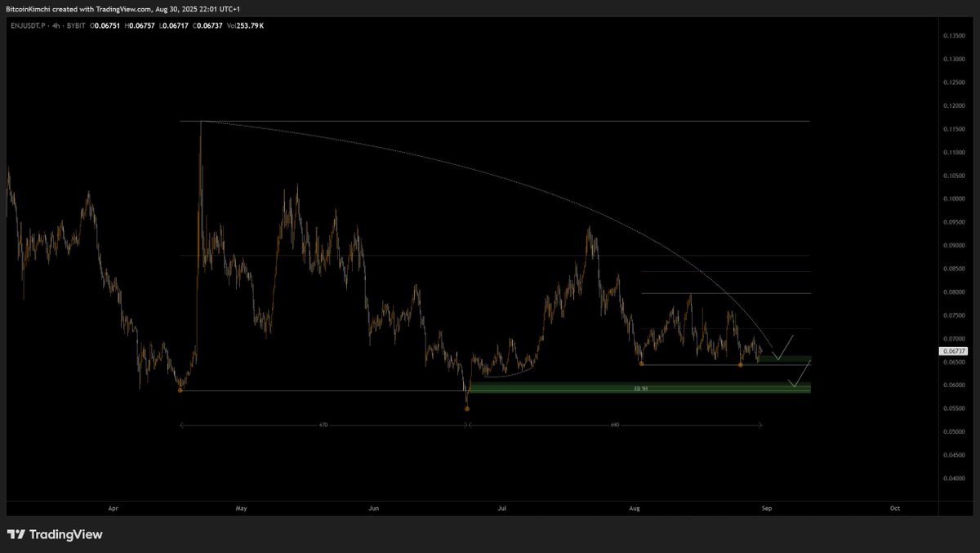Select the 690 measurement arrow annotation

(x=615, y=424)
